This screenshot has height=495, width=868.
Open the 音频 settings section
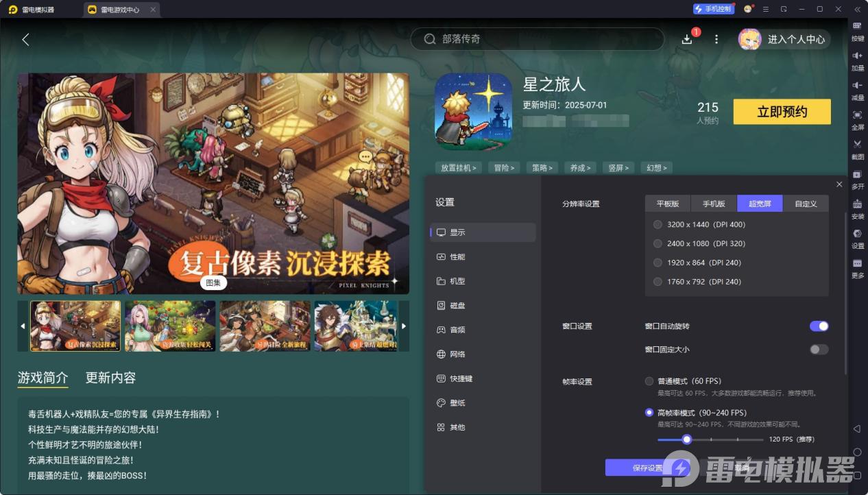(483, 330)
